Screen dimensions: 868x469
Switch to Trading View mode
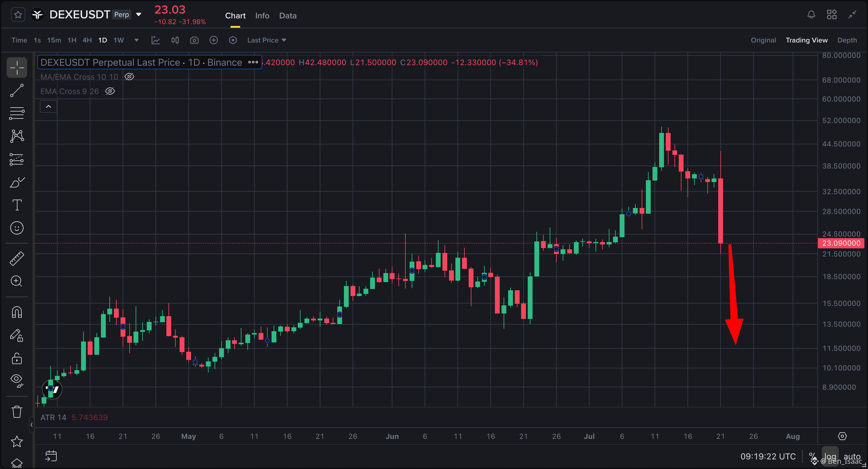pos(806,40)
